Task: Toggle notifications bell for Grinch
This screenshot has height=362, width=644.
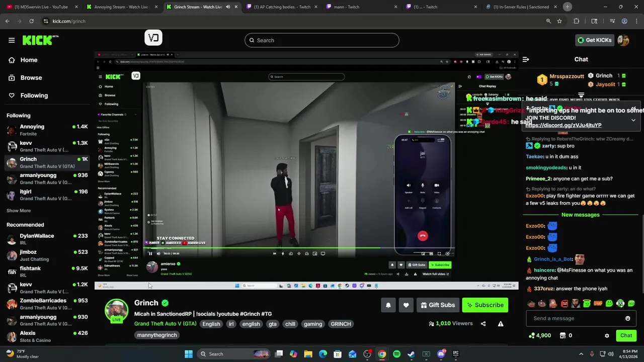Action: tap(388, 305)
